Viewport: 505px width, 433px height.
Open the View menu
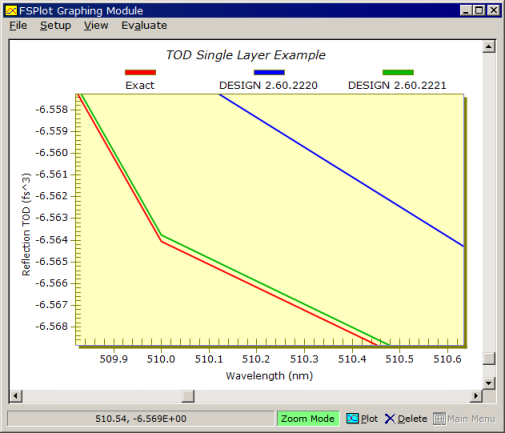pos(96,25)
